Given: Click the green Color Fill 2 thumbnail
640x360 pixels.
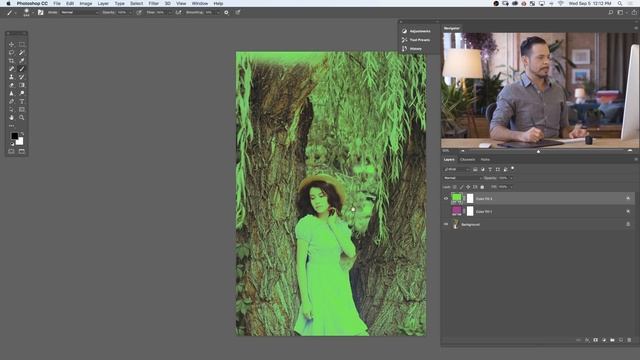Looking at the screenshot, I should [456, 198].
